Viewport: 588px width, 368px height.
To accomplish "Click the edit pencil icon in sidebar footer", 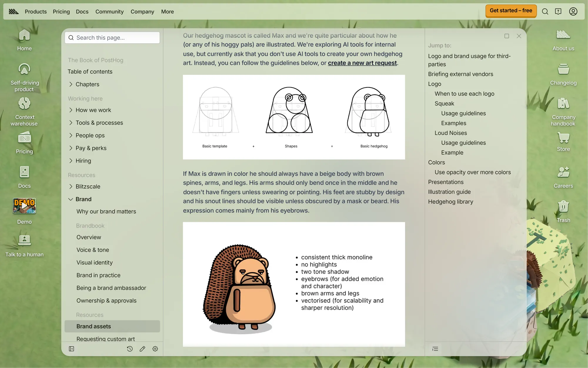I will pyautogui.click(x=142, y=349).
